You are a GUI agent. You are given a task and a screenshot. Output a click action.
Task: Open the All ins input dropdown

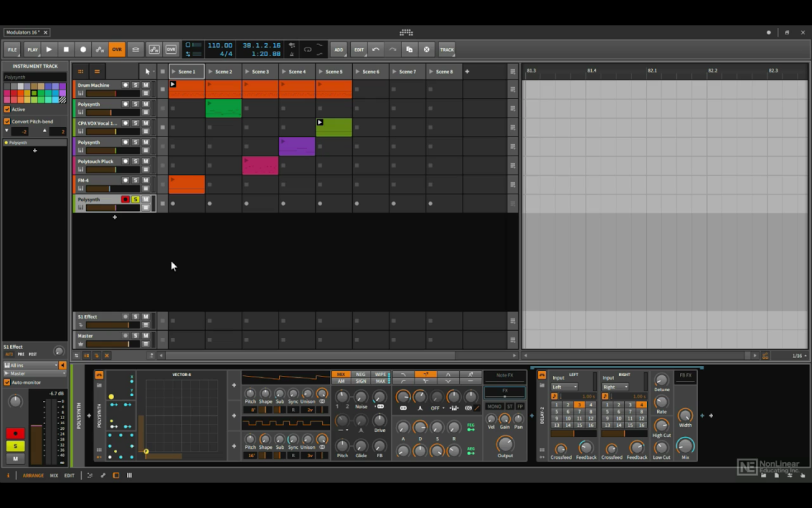(30, 365)
